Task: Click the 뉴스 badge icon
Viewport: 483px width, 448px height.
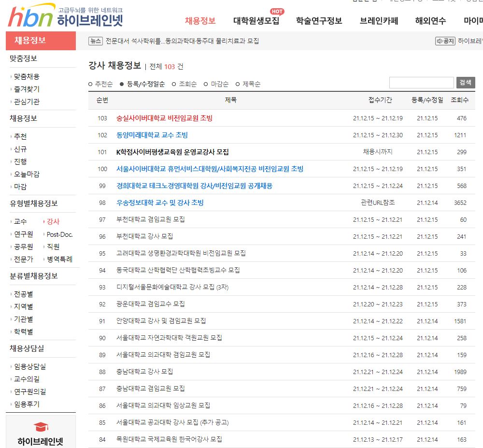Action: 96,41
